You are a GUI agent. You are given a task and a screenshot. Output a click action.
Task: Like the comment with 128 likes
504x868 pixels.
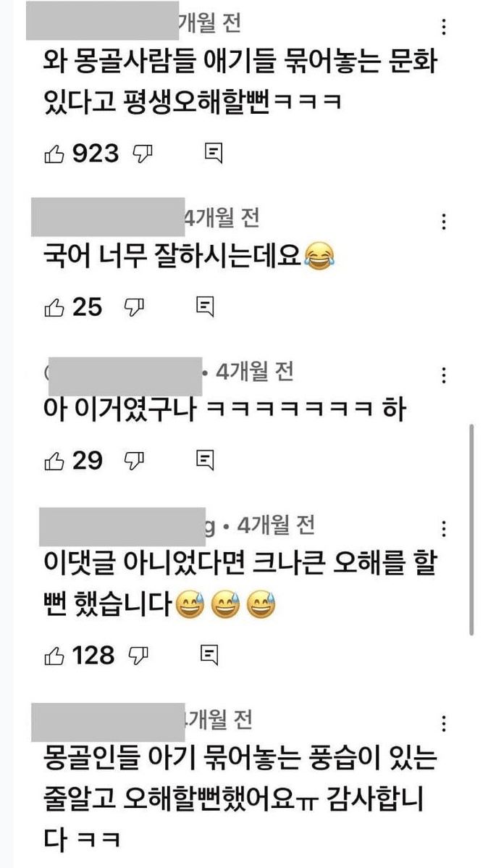coord(53,656)
